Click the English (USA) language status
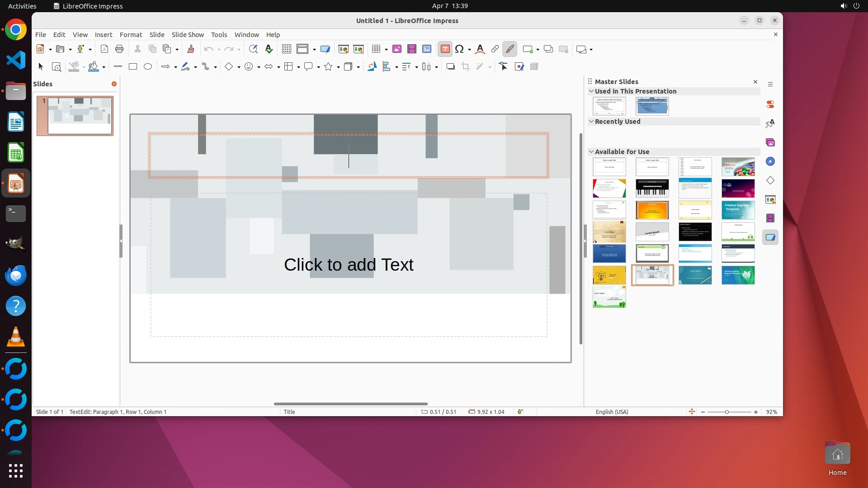 [x=612, y=412]
